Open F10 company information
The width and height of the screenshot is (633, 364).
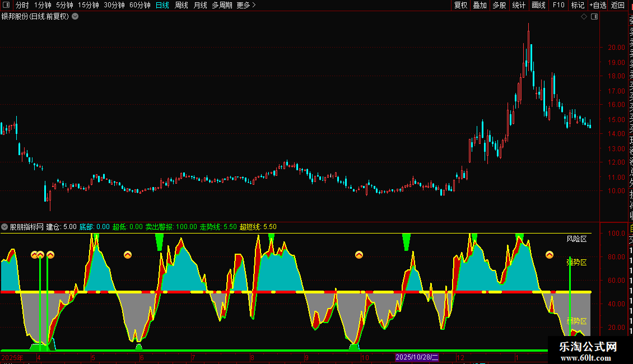(x=558, y=5)
